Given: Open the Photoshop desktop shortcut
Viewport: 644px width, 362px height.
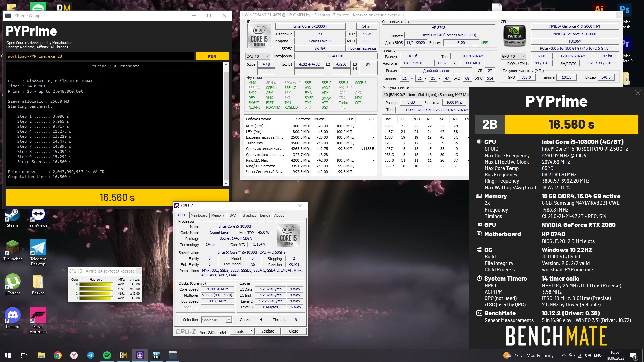Looking at the screenshot, I should 625,9.
